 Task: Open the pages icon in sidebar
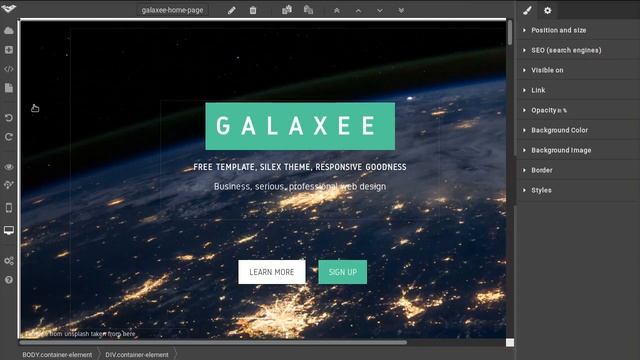point(9,88)
